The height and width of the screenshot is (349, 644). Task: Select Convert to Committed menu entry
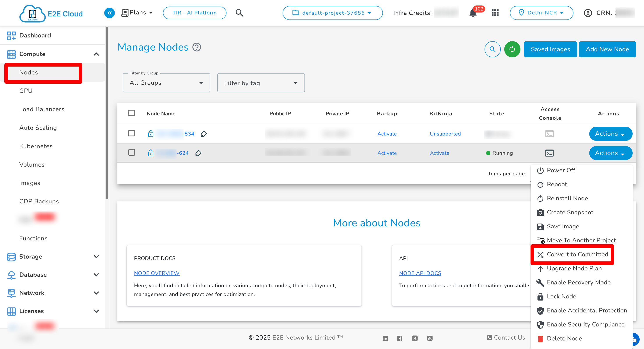581,254
